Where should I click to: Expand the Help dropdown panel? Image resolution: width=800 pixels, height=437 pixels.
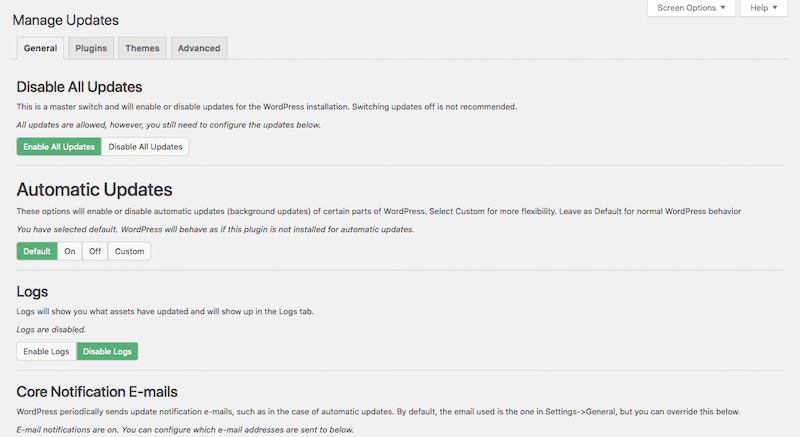tap(764, 8)
